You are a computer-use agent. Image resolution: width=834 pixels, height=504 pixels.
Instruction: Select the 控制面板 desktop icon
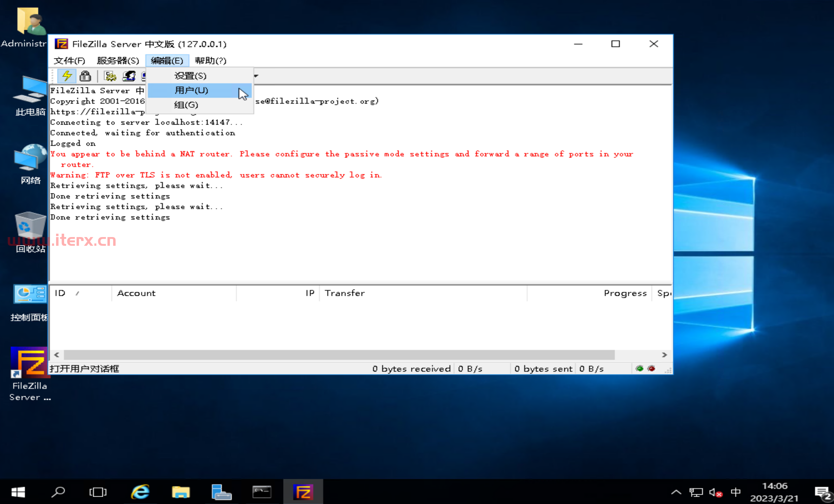click(30, 303)
